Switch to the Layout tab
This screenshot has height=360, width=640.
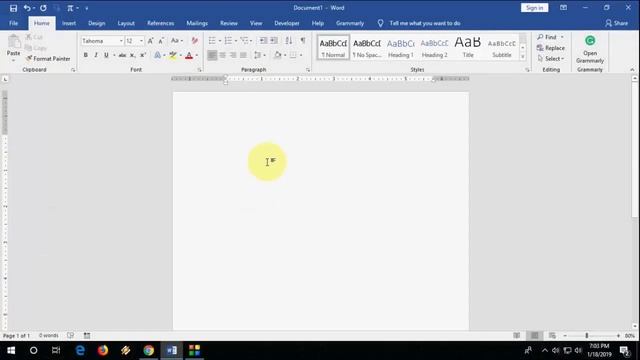(126, 23)
